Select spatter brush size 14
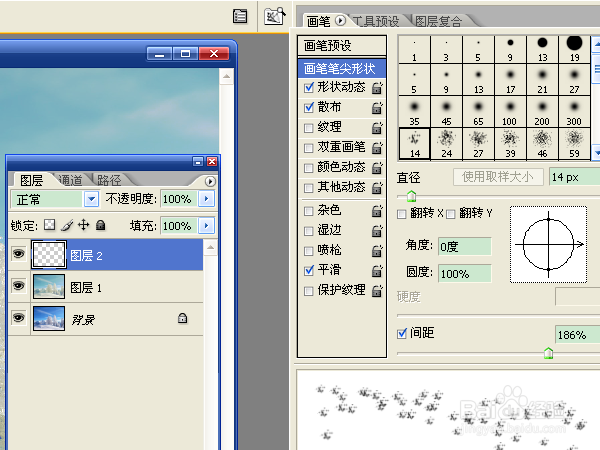 [414, 144]
